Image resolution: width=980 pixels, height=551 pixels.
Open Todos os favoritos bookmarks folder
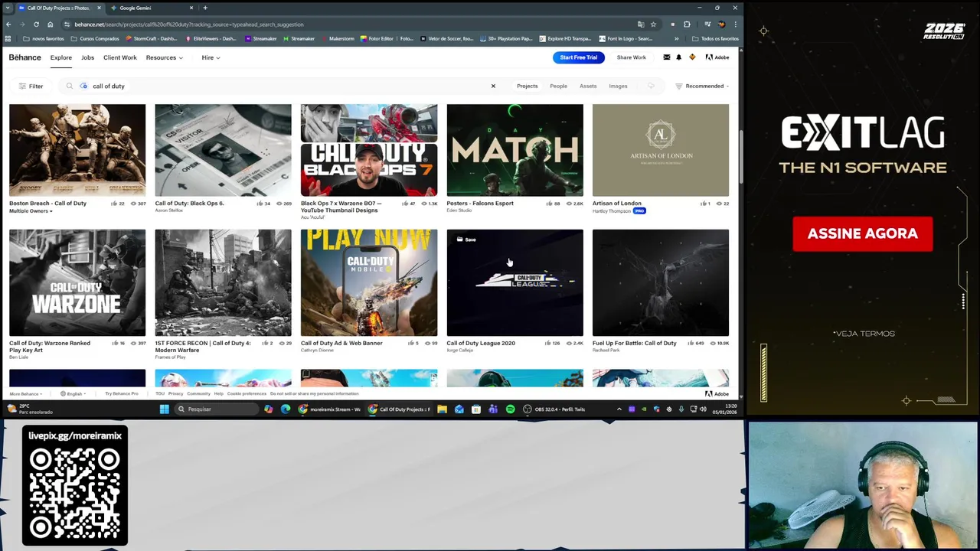point(714,38)
